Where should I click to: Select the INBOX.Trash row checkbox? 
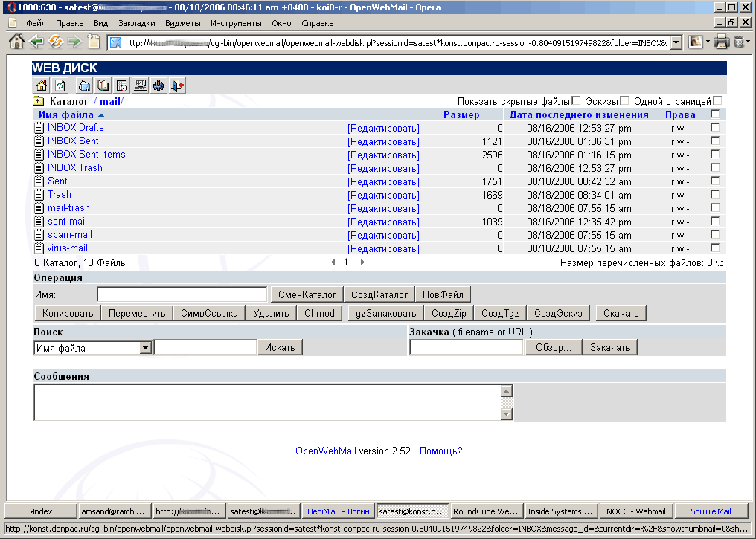pos(716,167)
